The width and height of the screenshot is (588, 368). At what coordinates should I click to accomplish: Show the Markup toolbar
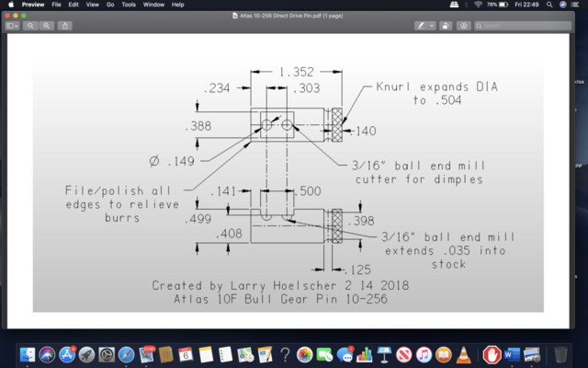(x=464, y=26)
